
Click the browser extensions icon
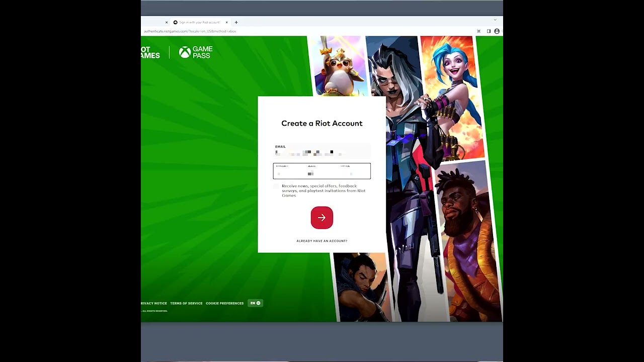[x=478, y=31]
